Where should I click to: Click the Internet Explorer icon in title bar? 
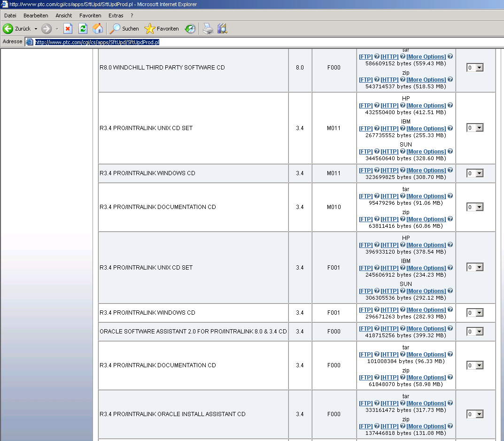5,4
